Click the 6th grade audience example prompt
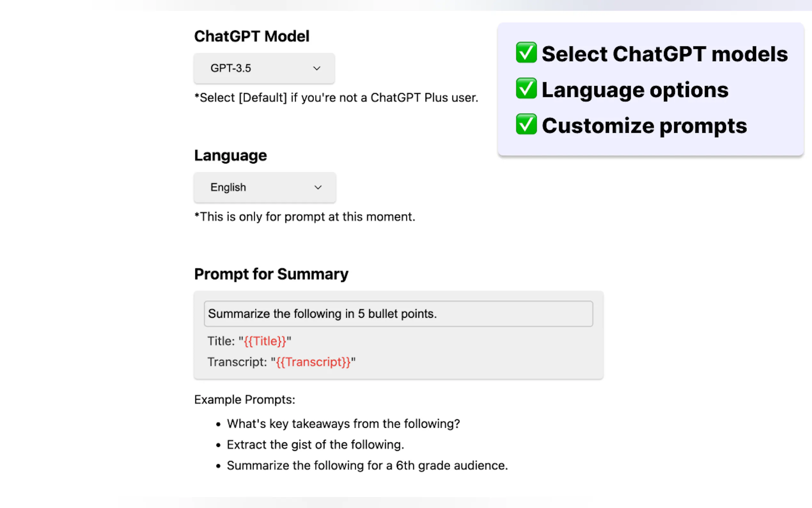This screenshot has height=508, width=812. point(367,465)
